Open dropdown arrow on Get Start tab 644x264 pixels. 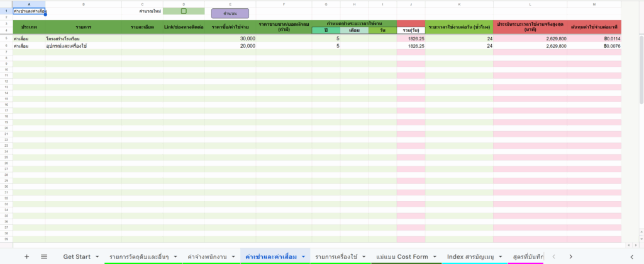97,256
